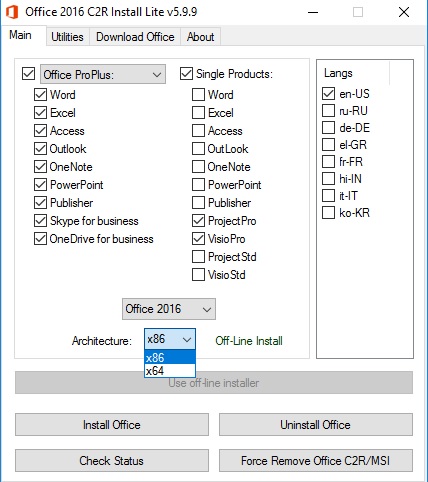Check OutLook under Single Products
This screenshot has height=482, width=428.
(x=198, y=149)
